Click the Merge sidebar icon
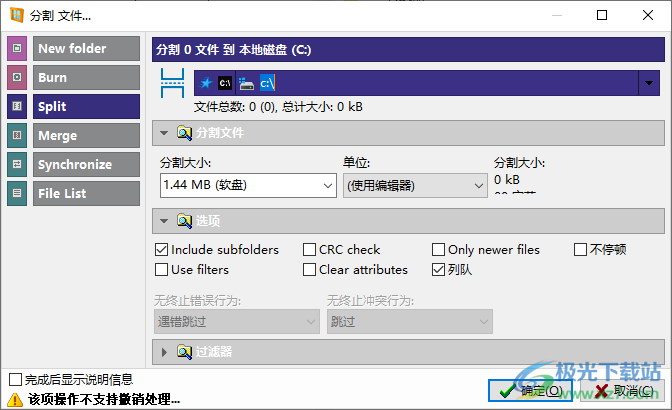This screenshot has width=672, height=410. pyautogui.click(x=17, y=135)
